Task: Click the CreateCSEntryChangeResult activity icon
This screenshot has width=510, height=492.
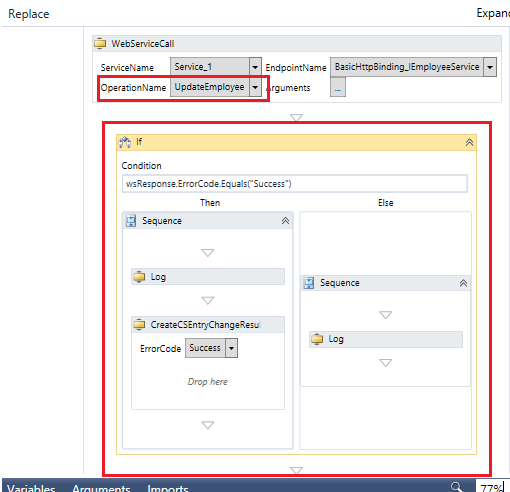Action: (139, 324)
